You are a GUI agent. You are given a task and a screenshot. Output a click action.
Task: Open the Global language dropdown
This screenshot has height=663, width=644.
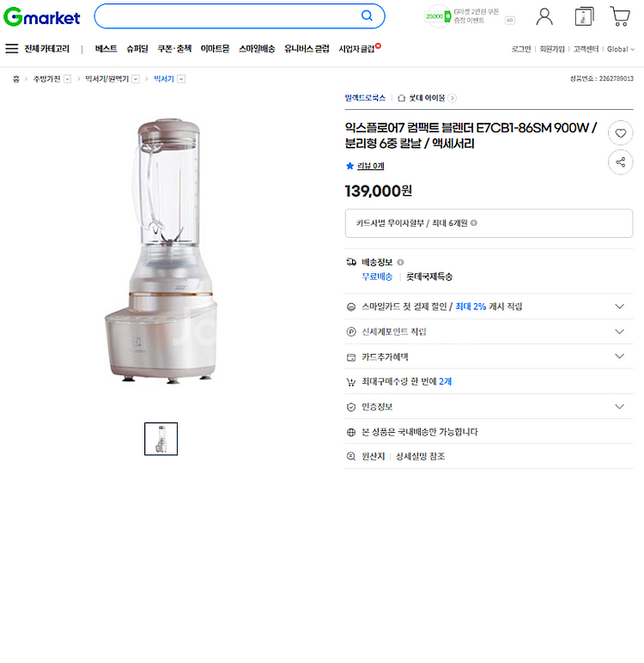click(620, 49)
